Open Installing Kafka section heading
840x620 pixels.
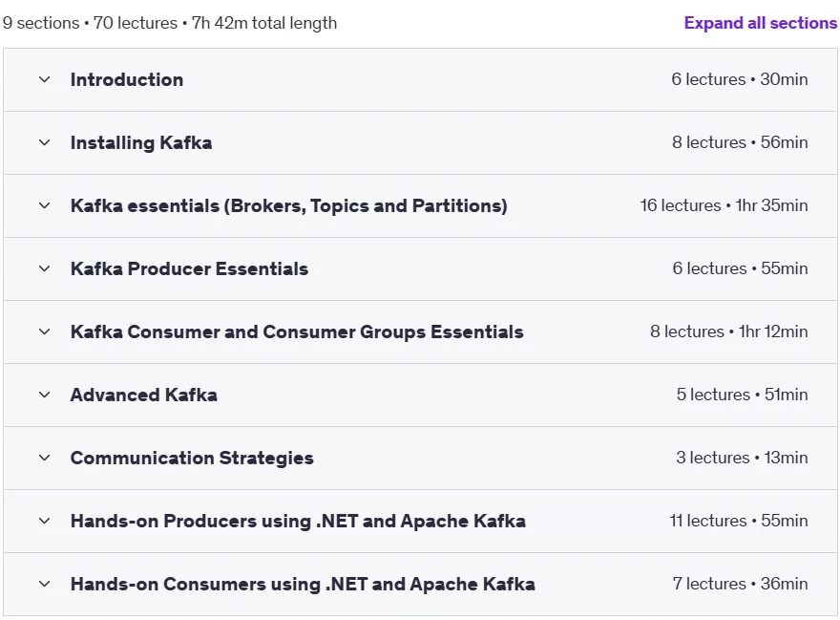pos(141,142)
